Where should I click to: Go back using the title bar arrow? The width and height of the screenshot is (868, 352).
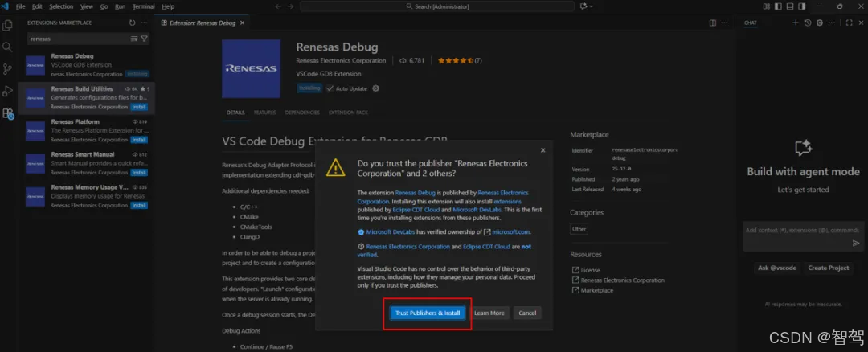point(278,6)
